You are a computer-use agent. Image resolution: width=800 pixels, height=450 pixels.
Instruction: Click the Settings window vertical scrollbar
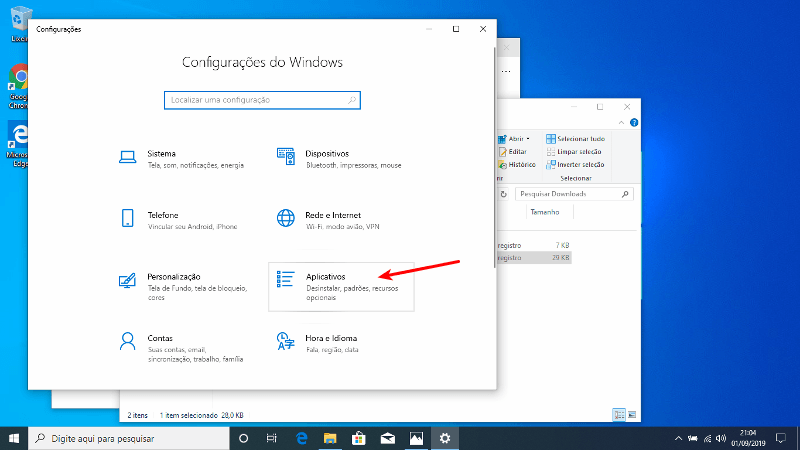click(494, 158)
